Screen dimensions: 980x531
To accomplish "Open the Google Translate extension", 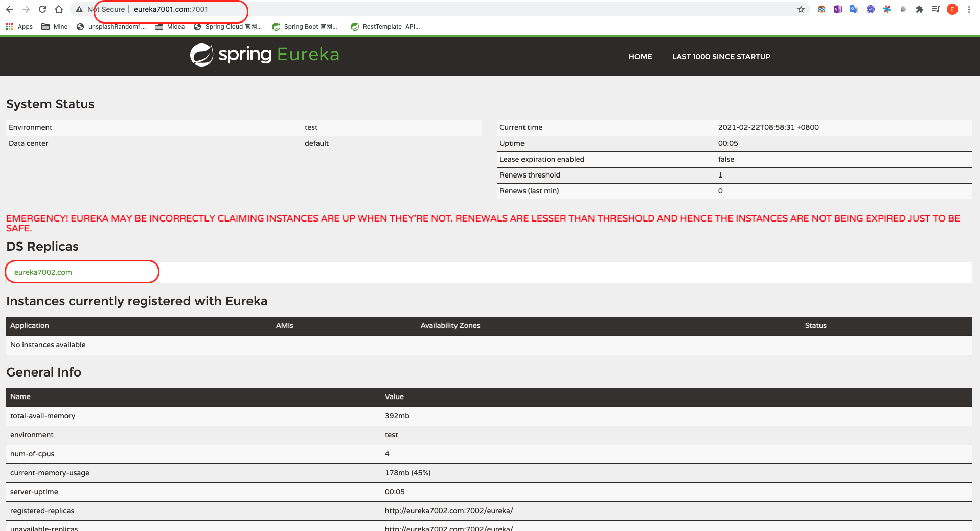I will pyautogui.click(x=854, y=9).
